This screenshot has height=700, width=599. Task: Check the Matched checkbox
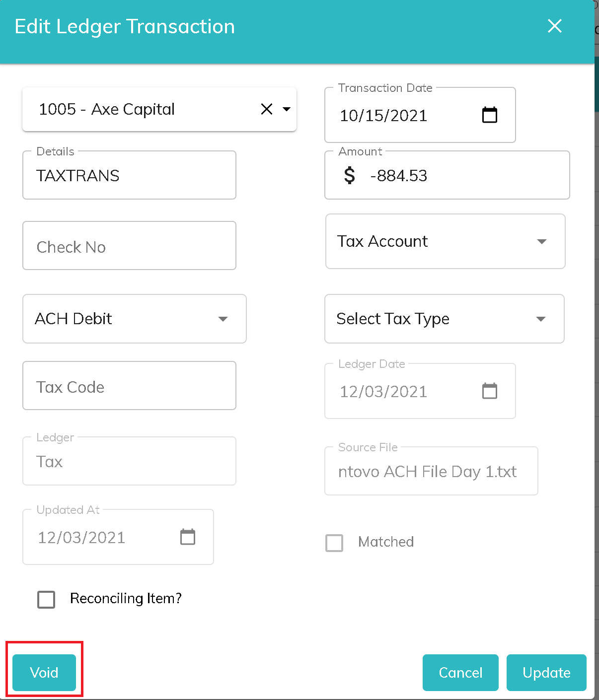pos(334,543)
